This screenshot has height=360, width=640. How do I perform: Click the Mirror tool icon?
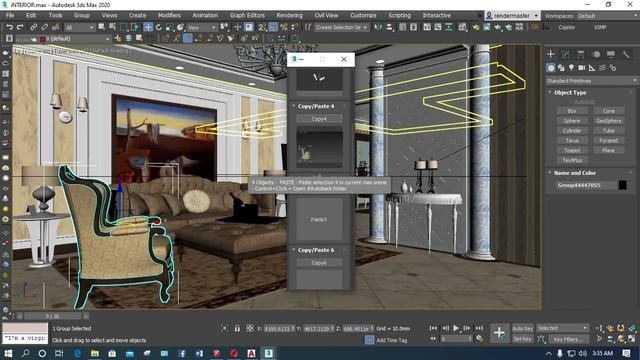(x=378, y=27)
